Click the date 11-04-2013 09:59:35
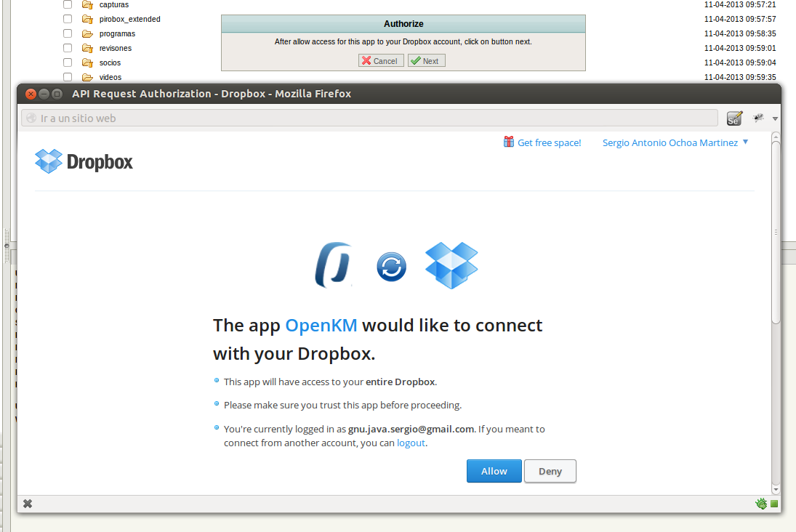 point(740,77)
